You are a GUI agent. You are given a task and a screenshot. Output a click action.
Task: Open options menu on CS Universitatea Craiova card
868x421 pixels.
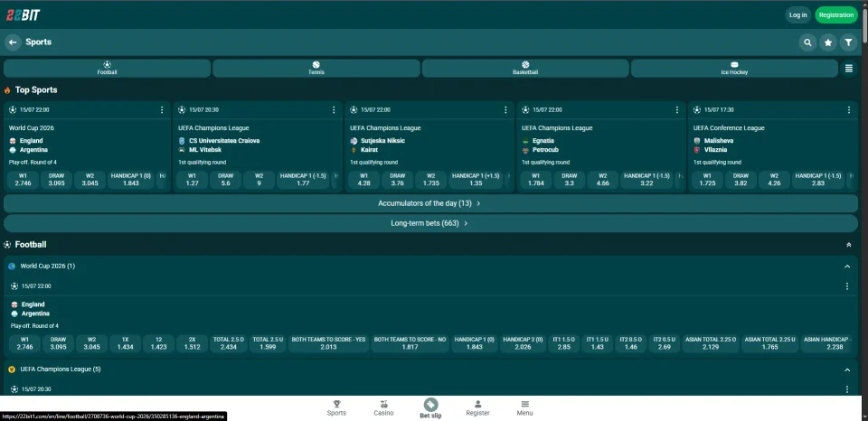click(x=334, y=110)
